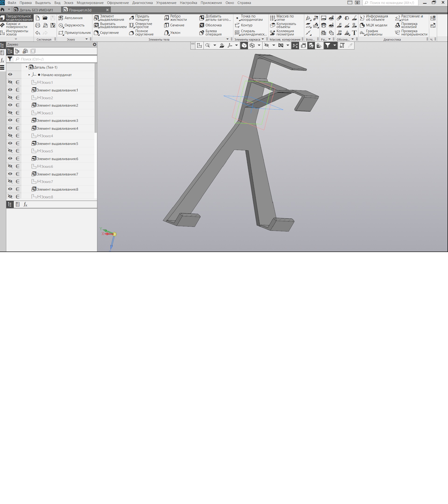The image size is (448, 504).
Task: Click the Stiffening Rib (Ребро жесткости) icon
Action: pyautogui.click(x=166, y=18)
